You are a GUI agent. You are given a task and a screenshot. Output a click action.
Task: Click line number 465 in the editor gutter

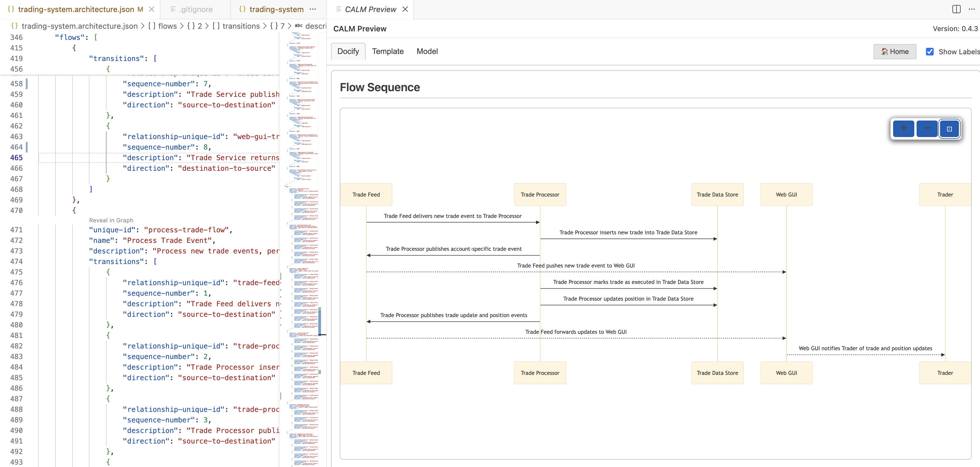point(16,158)
